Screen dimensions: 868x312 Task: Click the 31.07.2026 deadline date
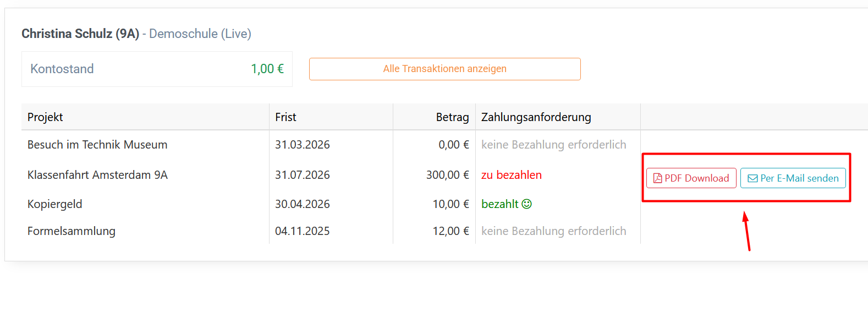pos(303,175)
